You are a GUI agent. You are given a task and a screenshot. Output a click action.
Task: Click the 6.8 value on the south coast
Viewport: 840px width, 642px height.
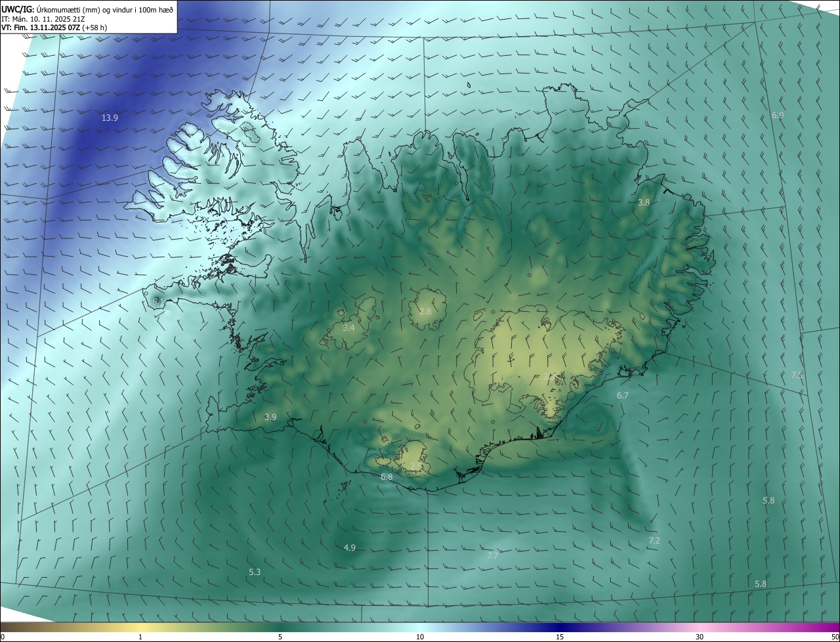coord(387,477)
